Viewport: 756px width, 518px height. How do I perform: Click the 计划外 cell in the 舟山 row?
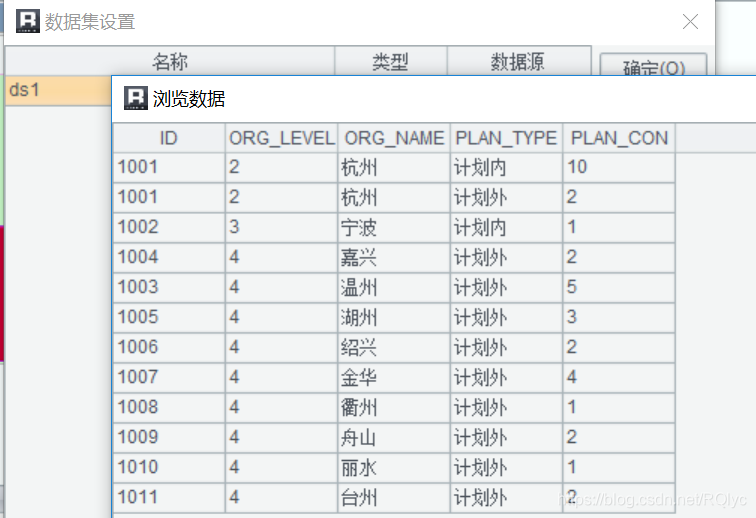[506, 437]
